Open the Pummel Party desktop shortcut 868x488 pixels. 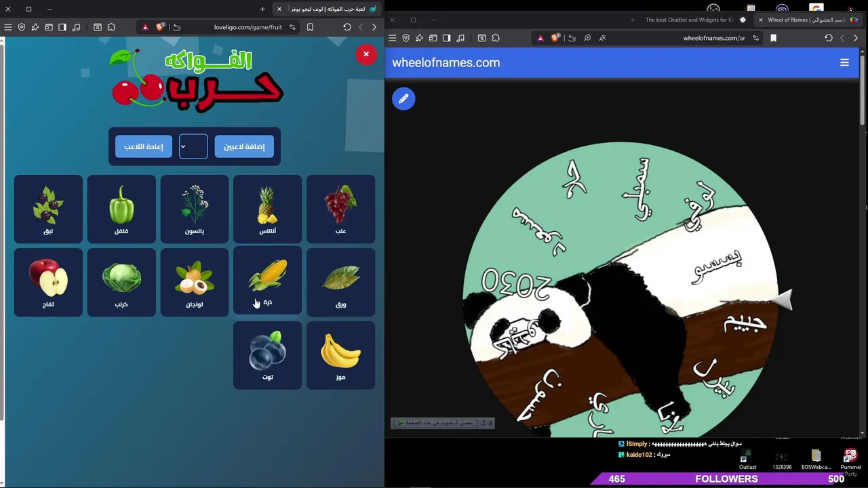point(851,460)
